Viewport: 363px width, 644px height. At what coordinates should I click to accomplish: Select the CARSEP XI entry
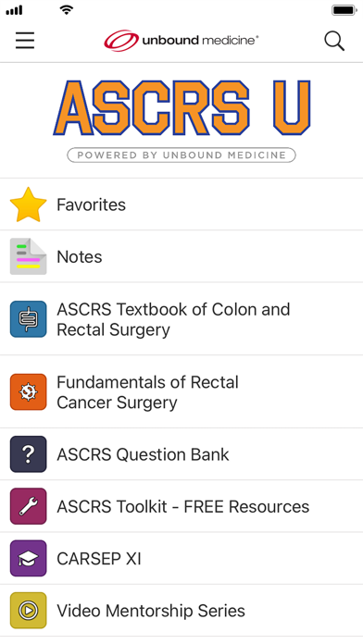point(181,558)
